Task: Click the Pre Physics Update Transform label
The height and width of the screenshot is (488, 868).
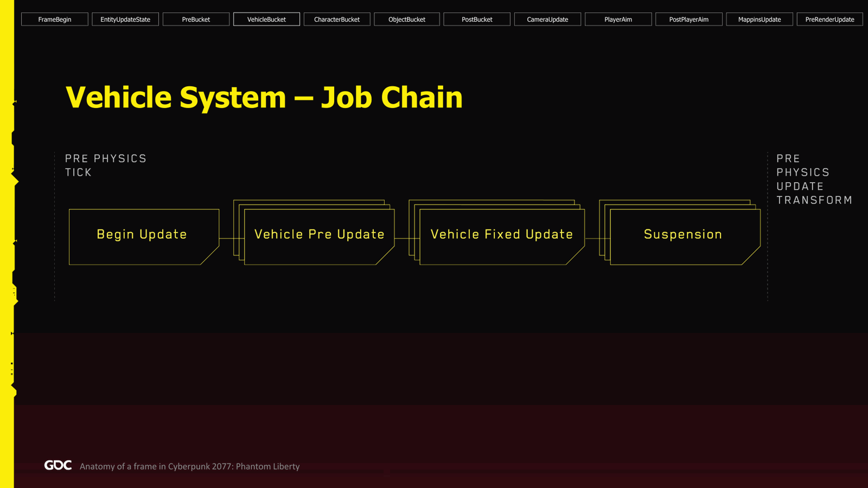Action: [814, 179]
